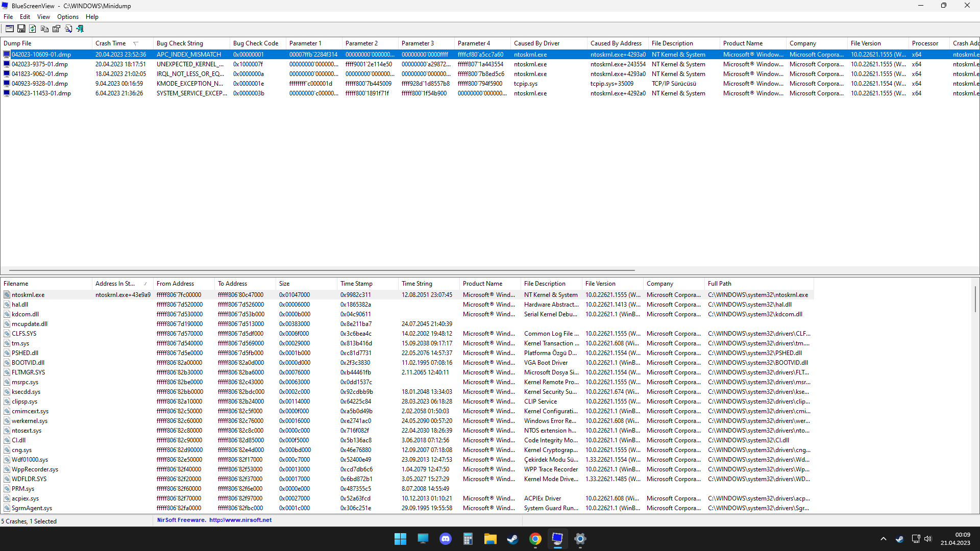Click the upper pane horizontal scrollbar

[322, 270]
